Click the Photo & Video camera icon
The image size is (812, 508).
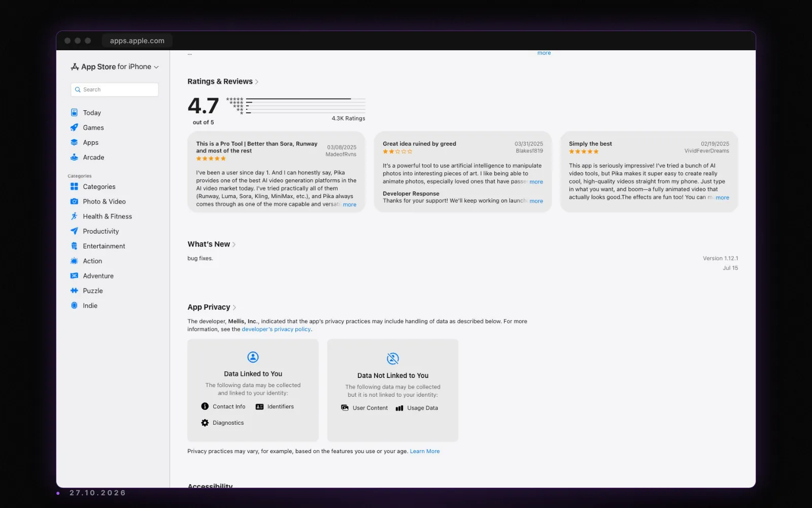(x=74, y=202)
